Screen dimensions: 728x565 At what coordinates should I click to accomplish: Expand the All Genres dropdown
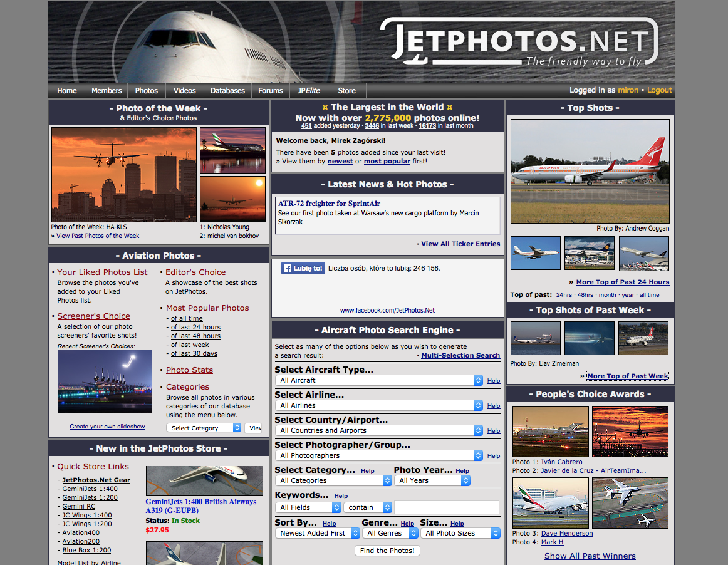[390, 533]
